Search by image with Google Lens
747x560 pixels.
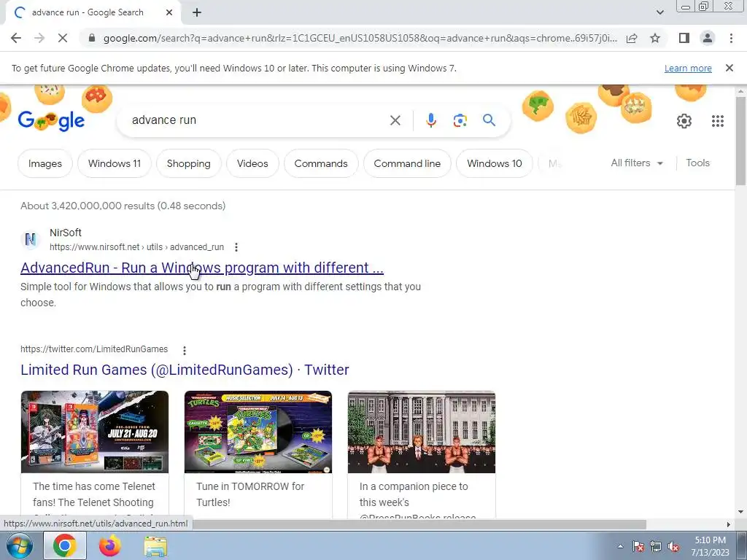point(460,120)
